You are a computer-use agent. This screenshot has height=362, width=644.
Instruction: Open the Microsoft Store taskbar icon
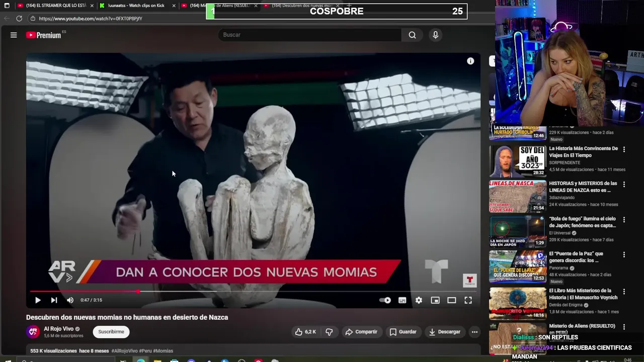174,360
